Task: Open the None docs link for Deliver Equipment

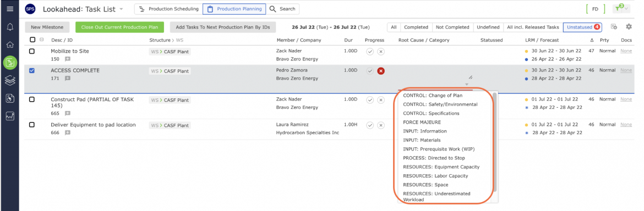Action: tap(626, 125)
